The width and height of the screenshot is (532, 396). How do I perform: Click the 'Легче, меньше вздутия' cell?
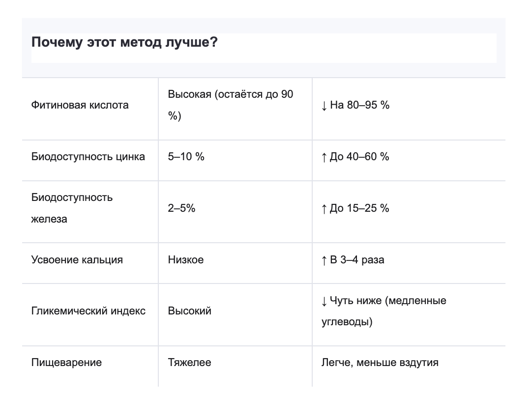click(x=380, y=363)
